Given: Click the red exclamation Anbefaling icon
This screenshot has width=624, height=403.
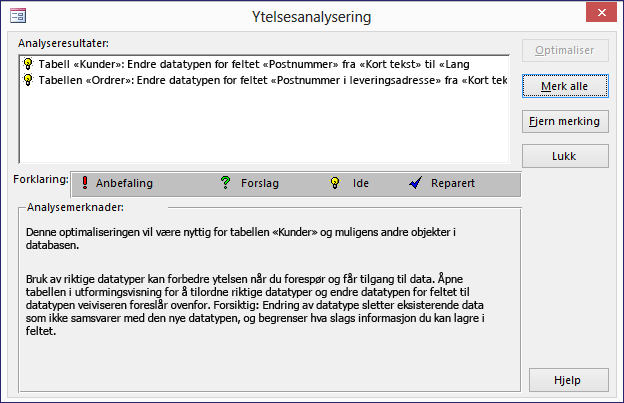Looking at the screenshot, I should (x=85, y=183).
